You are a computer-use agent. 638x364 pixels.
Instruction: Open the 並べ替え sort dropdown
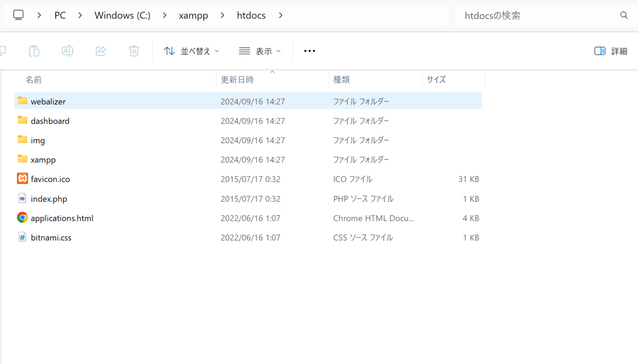coord(191,51)
